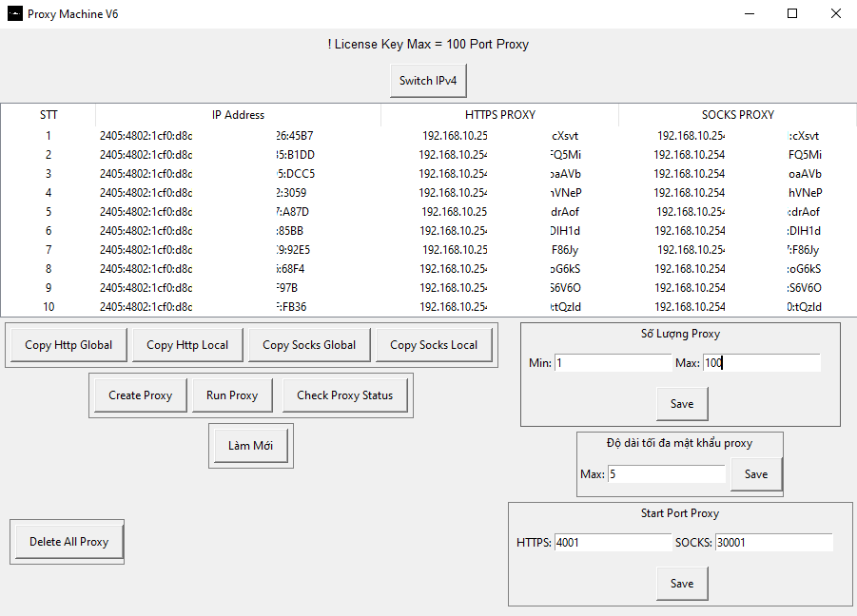Select IP address ending :68F4 in row 8
Image resolution: width=857 pixels, height=616 pixels.
coord(239,269)
